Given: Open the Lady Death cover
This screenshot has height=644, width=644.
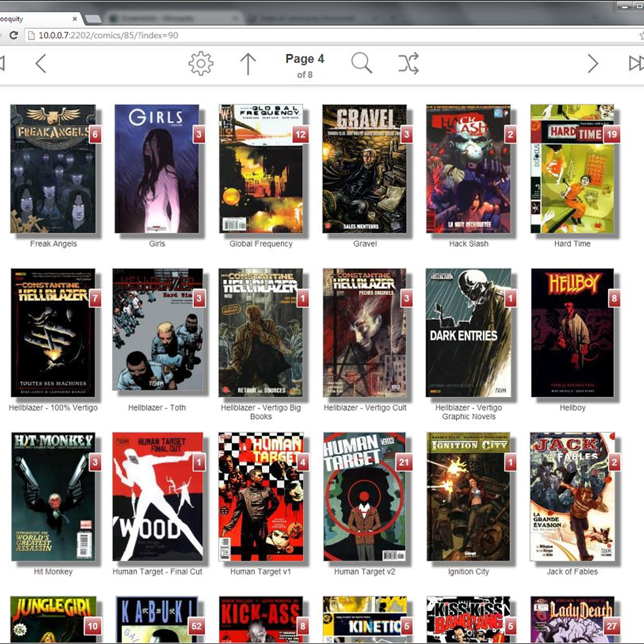Looking at the screenshot, I should point(572,620).
